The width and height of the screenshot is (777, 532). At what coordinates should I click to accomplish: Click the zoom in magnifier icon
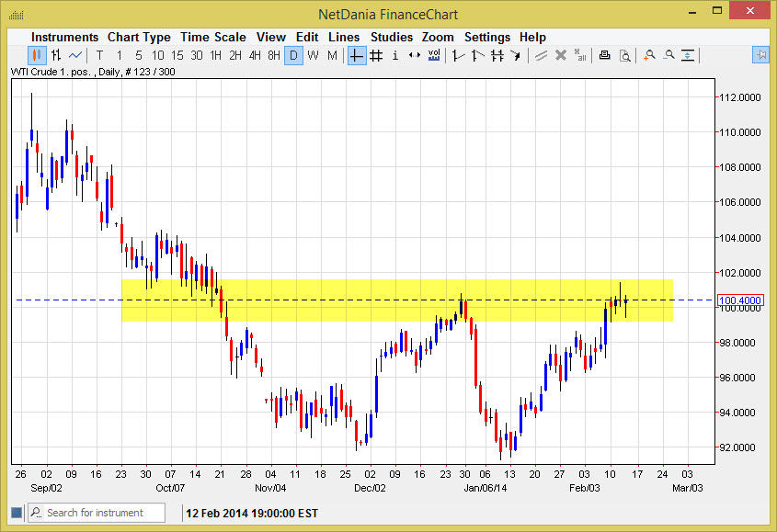tap(649, 55)
